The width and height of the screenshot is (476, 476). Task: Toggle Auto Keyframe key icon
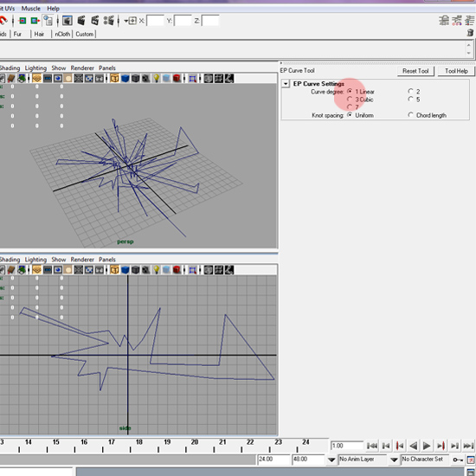point(458,460)
